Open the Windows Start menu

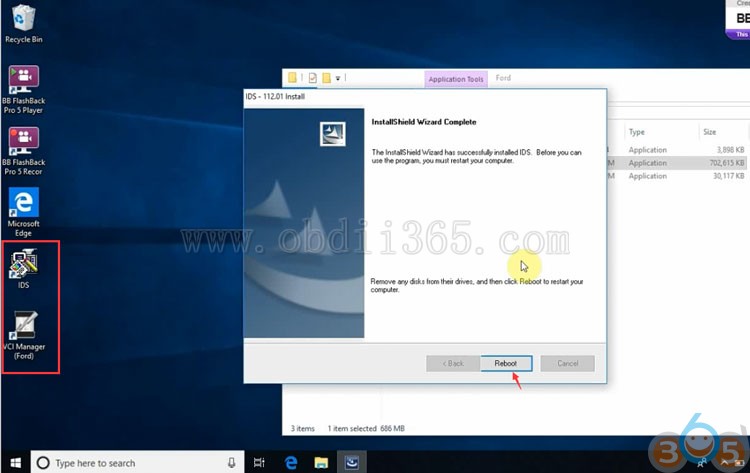point(15,462)
